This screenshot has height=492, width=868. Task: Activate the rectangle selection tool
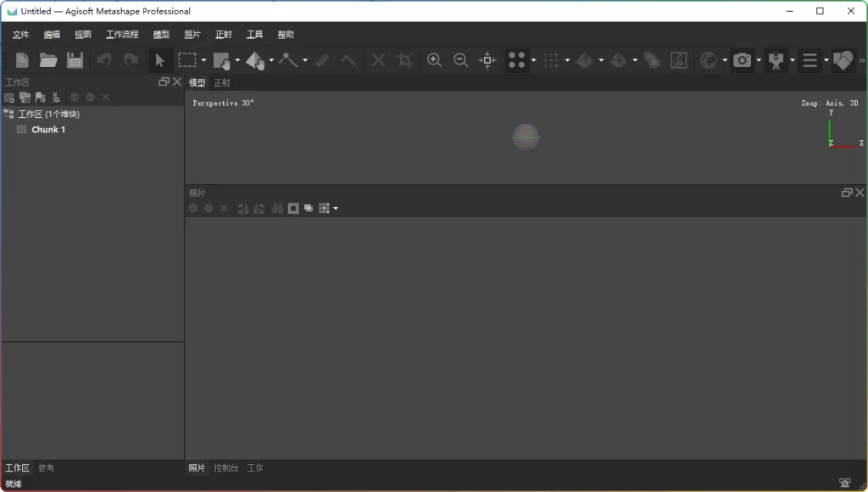point(187,60)
